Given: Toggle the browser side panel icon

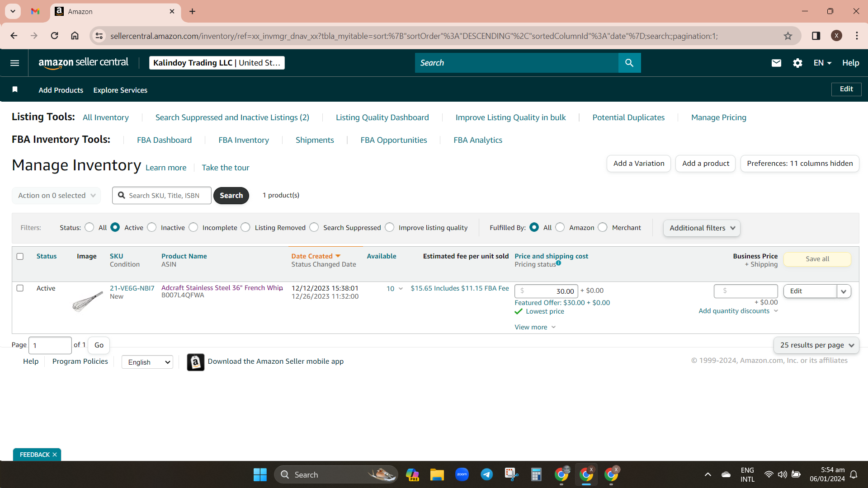Looking at the screenshot, I should click(x=816, y=36).
